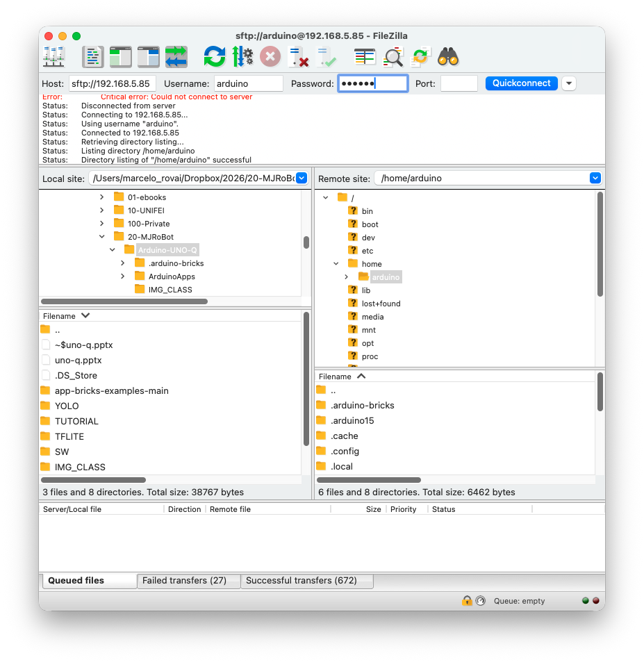Click the question-mark icon next to bin
644x662 pixels.
pos(353,210)
